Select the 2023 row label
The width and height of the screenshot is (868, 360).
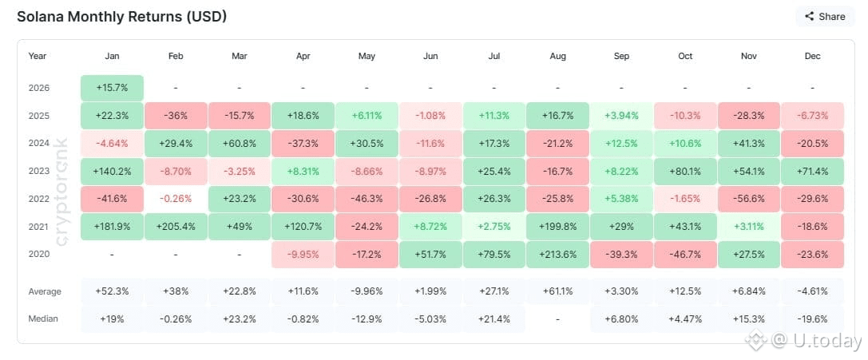pyautogui.click(x=38, y=171)
